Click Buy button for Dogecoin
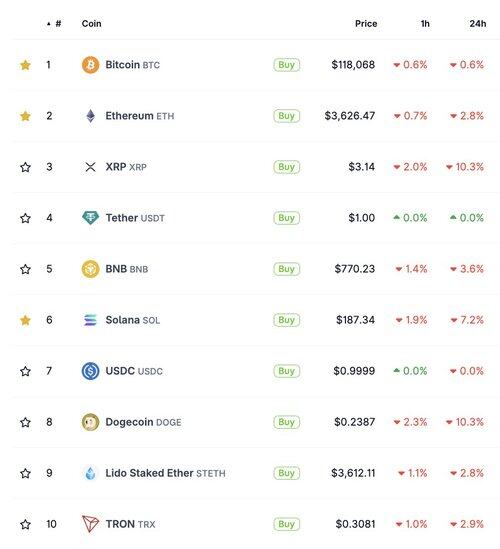 coord(286,422)
